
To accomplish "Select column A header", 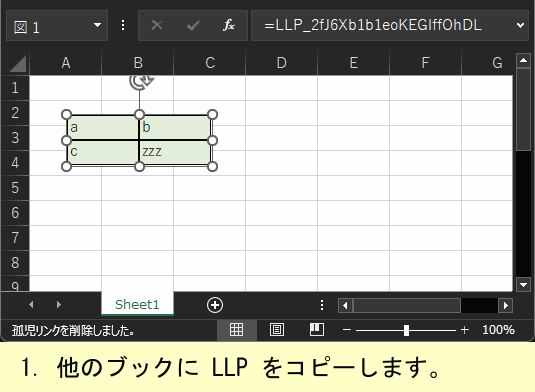I will coord(66,63).
